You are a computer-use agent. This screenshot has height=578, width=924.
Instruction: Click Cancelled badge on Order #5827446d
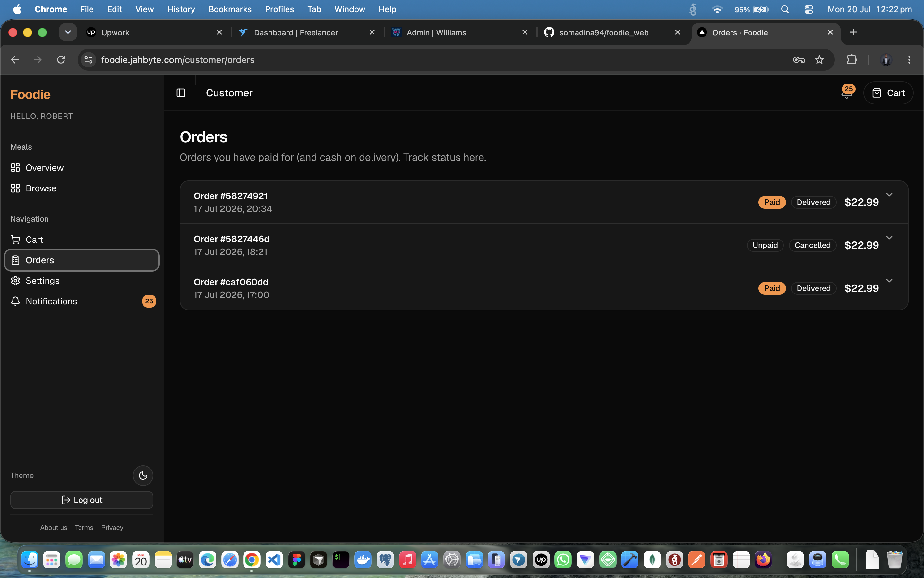[812, 245]
